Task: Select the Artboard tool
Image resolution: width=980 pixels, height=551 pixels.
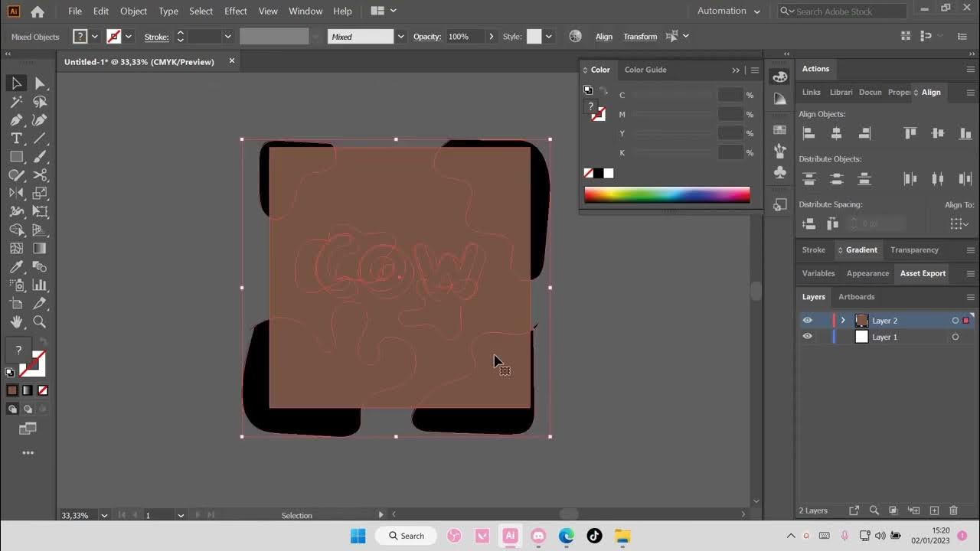Action: click(x=16, y=304)
